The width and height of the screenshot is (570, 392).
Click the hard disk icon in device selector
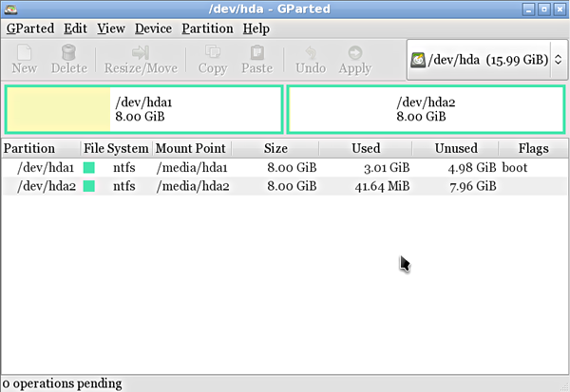pos(419,60)
